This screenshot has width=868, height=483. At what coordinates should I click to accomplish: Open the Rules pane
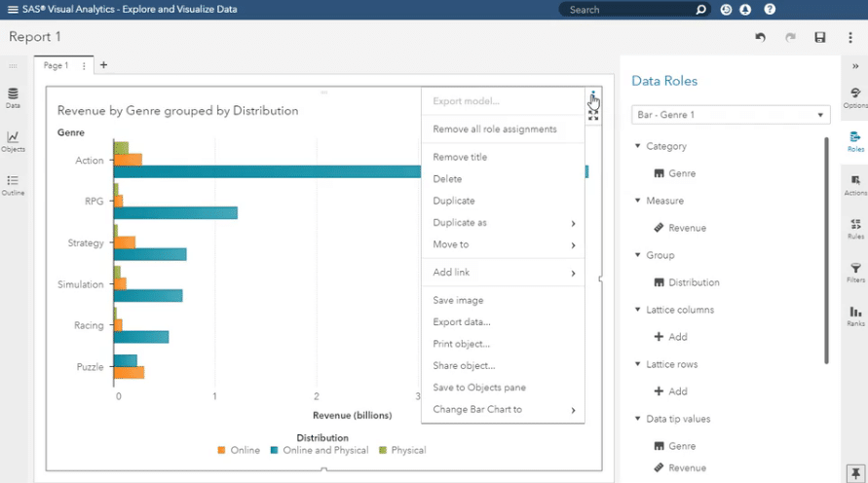[x=854, y=228]
